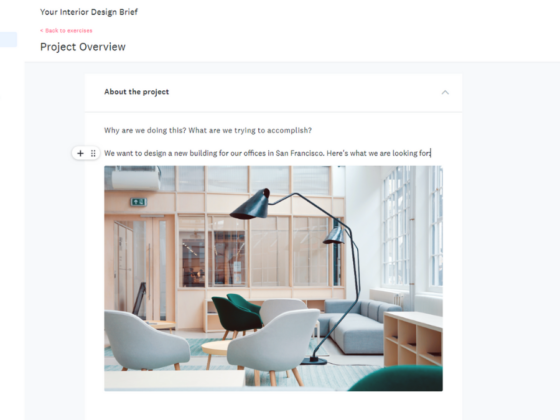Click the round wooden coffee table in photo

(x=216, y=349)
